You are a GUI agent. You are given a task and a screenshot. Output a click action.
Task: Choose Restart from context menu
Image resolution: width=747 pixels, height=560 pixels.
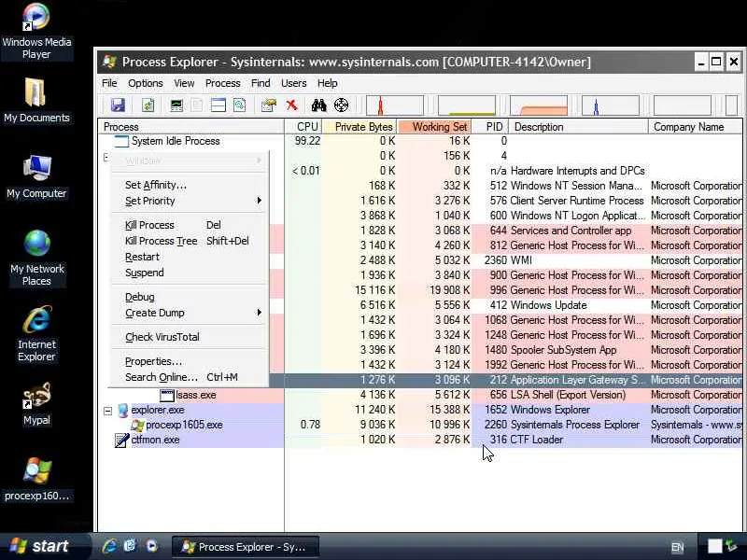click(x=190, y=257)
